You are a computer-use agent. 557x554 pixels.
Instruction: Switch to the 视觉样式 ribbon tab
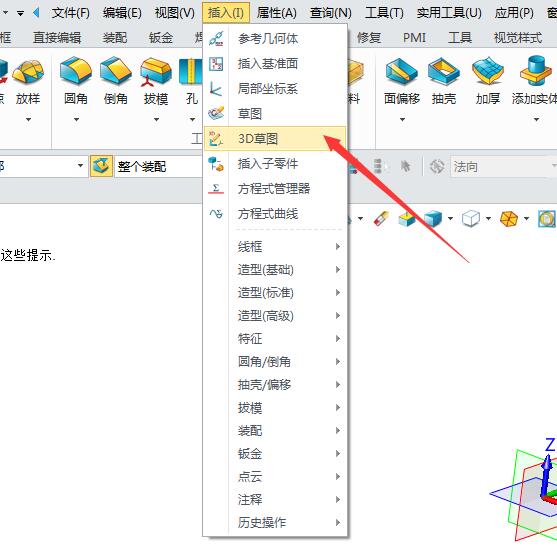[x=518, y=38]
